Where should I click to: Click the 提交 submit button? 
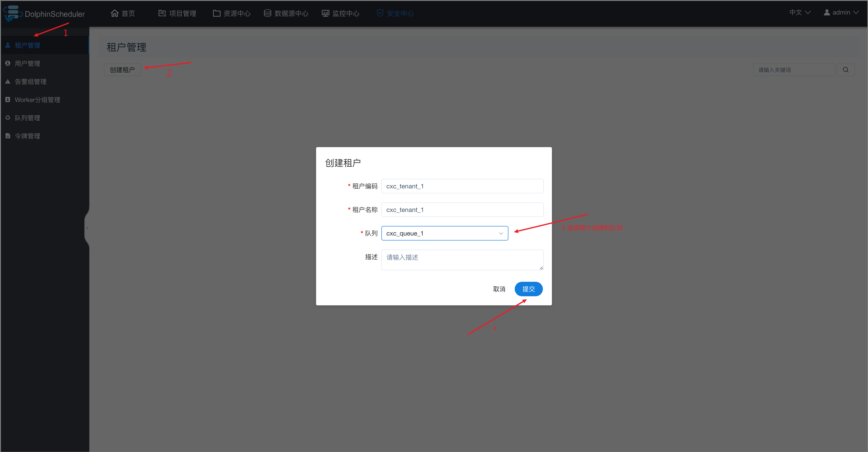(528, 289)
